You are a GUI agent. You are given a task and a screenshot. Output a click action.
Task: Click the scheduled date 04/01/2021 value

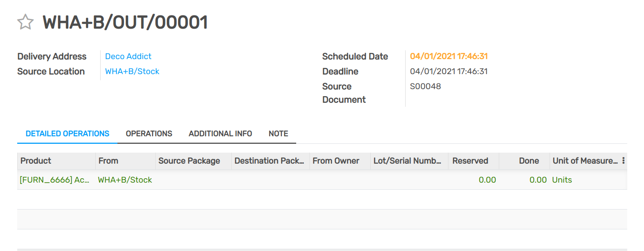click(x=448, y=56)
